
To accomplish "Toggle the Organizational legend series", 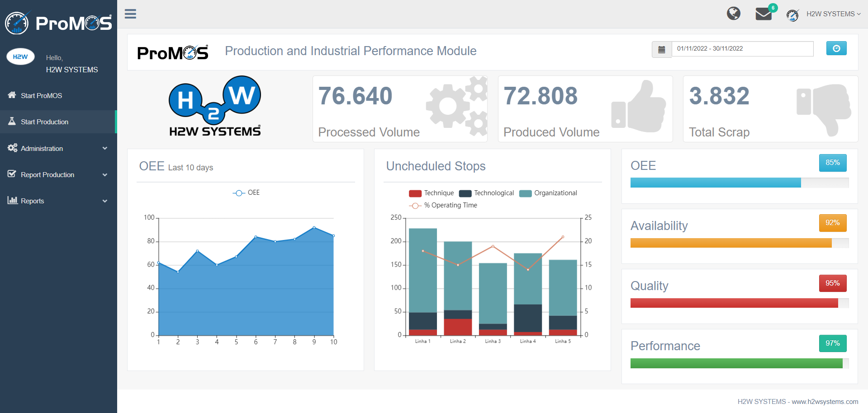I will (548, 193).
